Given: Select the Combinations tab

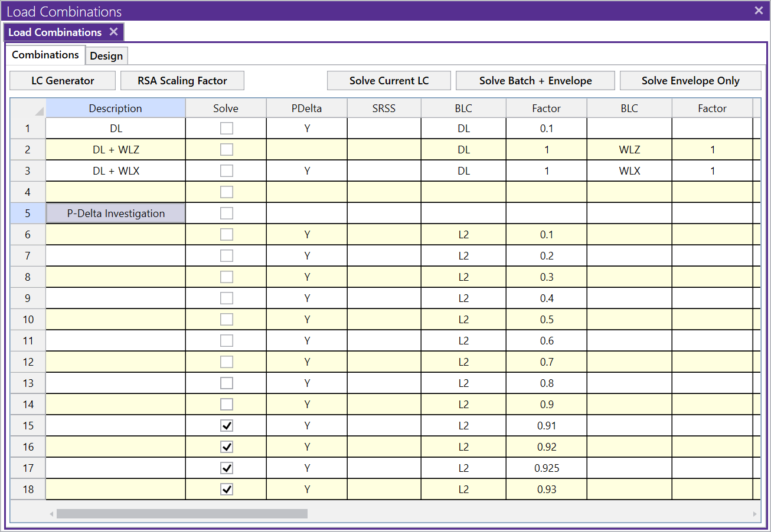Looking at the screenshot, I should coord(45,55).
